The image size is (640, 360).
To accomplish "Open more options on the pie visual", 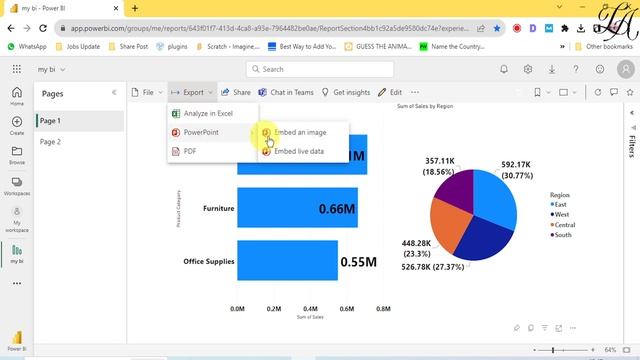I will coord(573,328).
